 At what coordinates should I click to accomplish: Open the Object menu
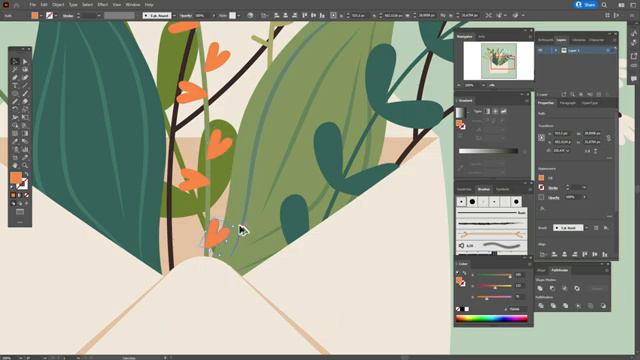click(x=58, y=5)
